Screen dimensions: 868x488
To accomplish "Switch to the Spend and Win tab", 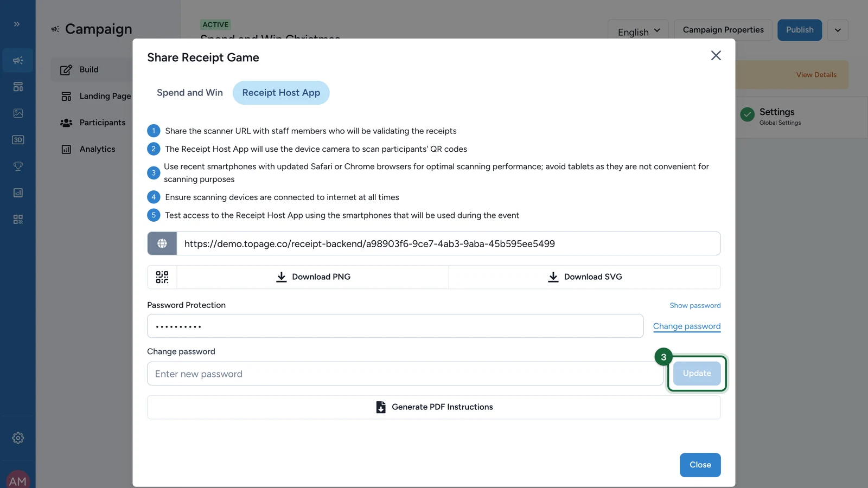I will pos(190,93).
